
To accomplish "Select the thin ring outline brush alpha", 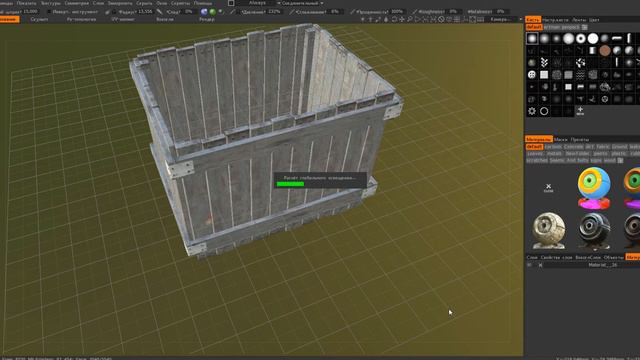I will pyautogui.click(x=544, y=111).
